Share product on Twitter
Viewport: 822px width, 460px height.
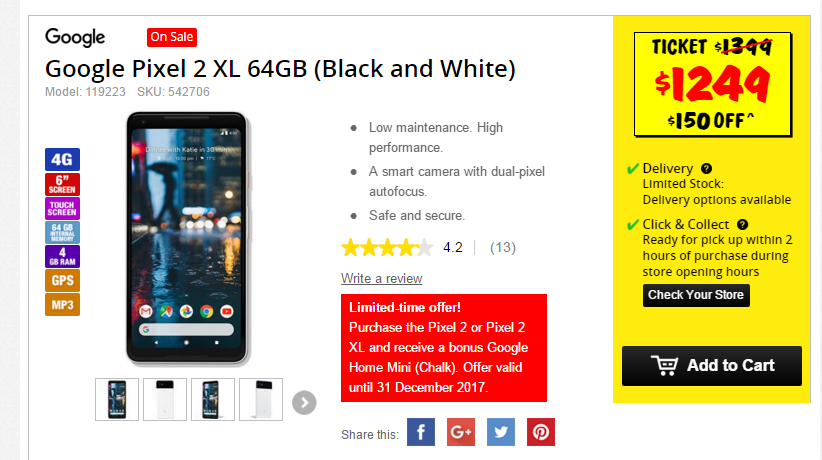[x=501, y=432]
